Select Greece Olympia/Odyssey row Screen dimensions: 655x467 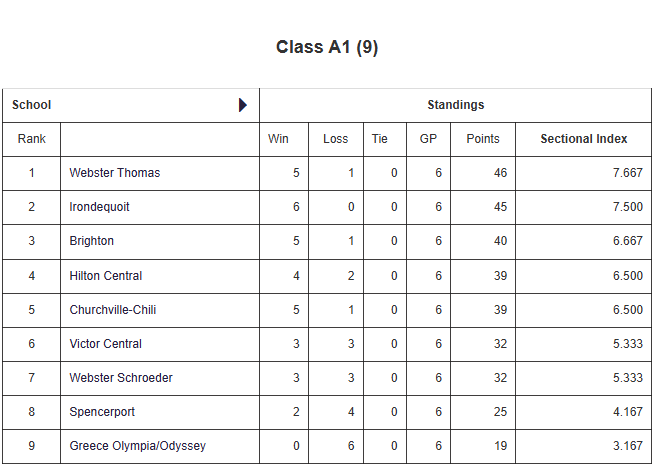click(137, 446)
